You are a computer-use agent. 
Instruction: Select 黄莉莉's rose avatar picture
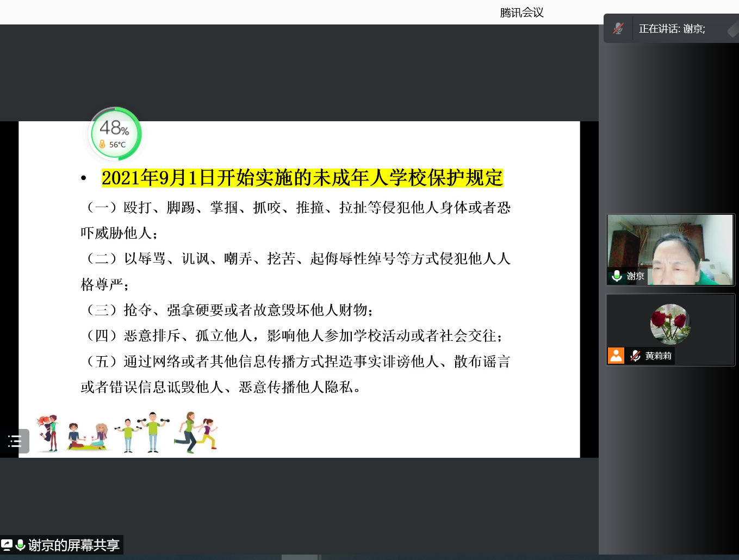(x=670, y=324)
